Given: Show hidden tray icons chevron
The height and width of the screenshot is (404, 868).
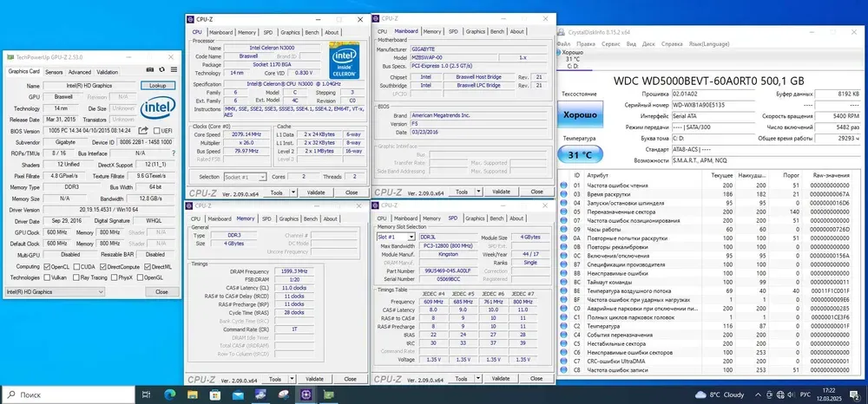Looking at the screenshot, I should coord(757,394).
